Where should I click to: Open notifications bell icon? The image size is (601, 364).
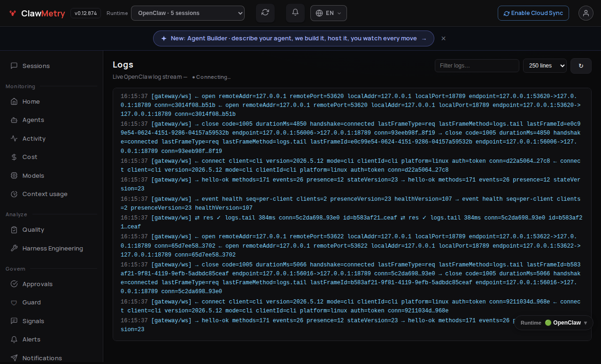295,13
